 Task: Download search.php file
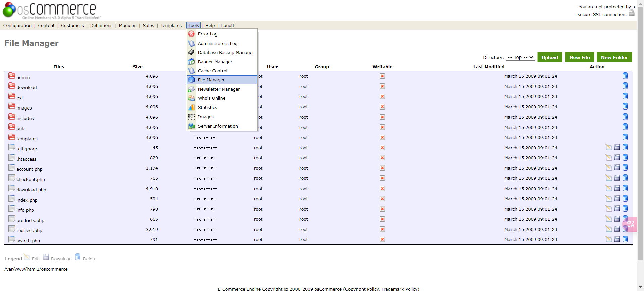pyautogui.click(x=617, y=239)
